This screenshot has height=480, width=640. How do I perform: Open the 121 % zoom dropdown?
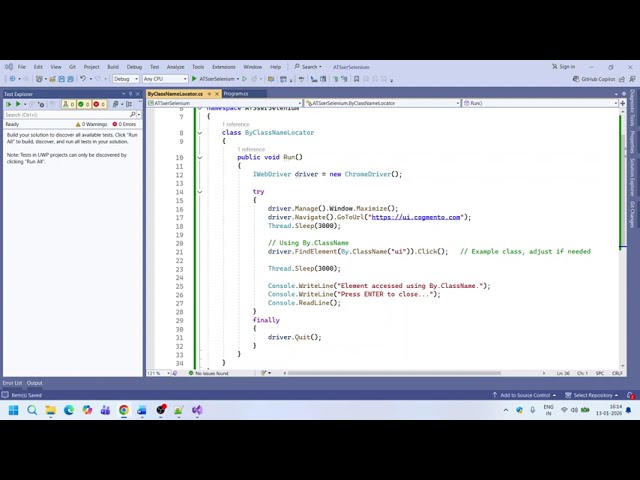158,373
